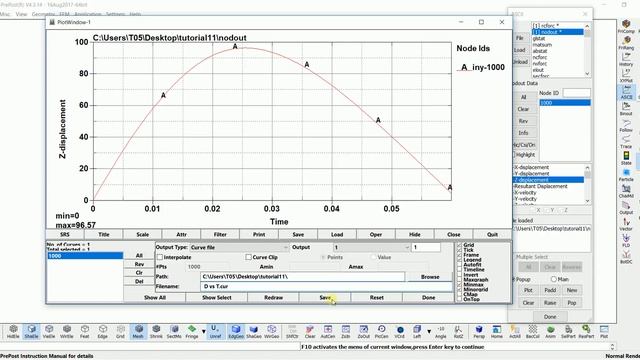Check the Interpolate checkbox
The height and width of the screenshot is (360, 640).
pyautogui.click(x=160, y=257)
